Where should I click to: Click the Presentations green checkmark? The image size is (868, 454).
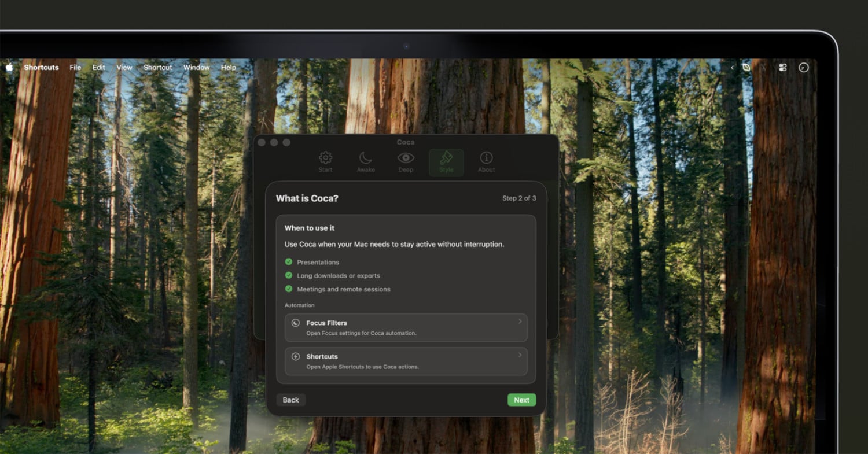tap(289, 262)
